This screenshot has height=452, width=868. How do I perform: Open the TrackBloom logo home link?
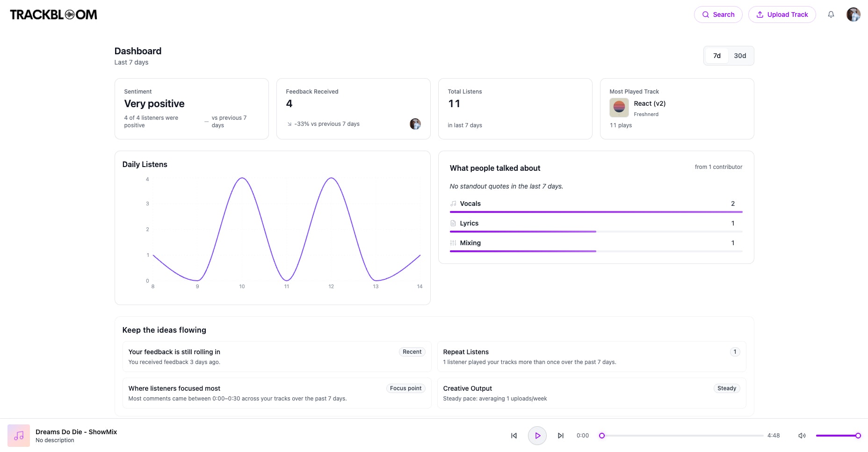coord(53,15)
